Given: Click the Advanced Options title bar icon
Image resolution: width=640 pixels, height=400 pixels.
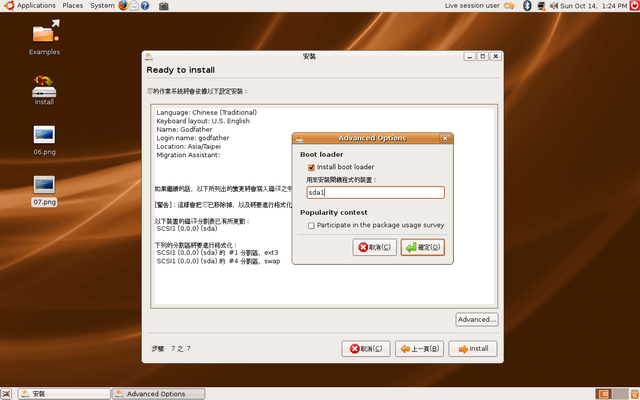Looking at the screenshot, I should pos(299,138).
